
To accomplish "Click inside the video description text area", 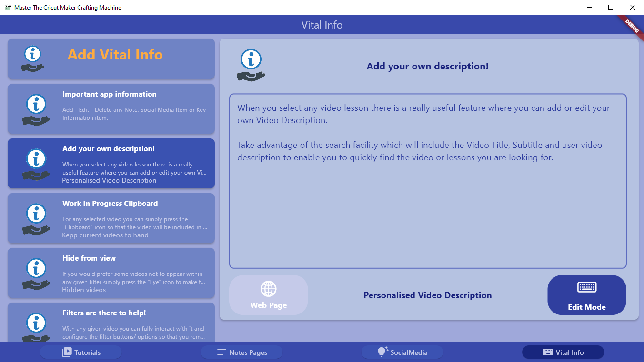I will (x=427, y=181).
